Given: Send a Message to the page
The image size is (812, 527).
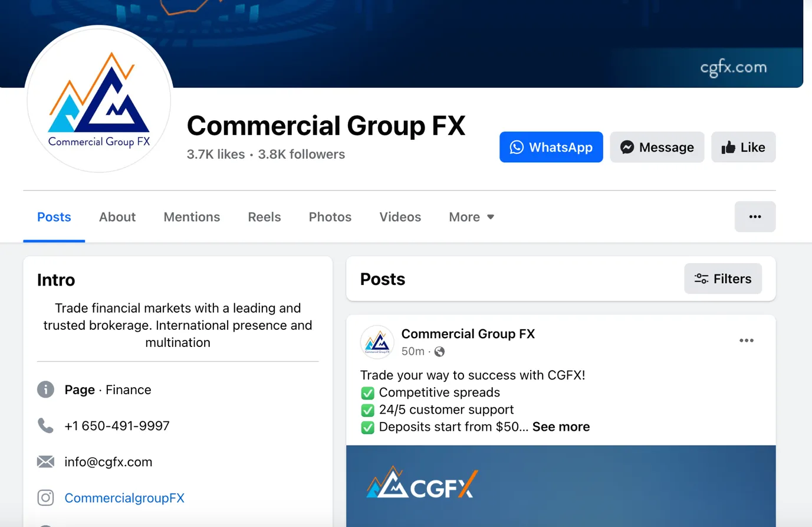Looking at the screenshot, I should (657, 147).
